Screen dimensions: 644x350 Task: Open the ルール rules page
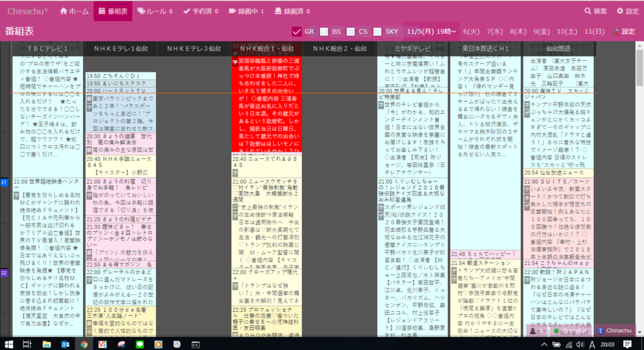pyautogui.click(x=155, y=11)
